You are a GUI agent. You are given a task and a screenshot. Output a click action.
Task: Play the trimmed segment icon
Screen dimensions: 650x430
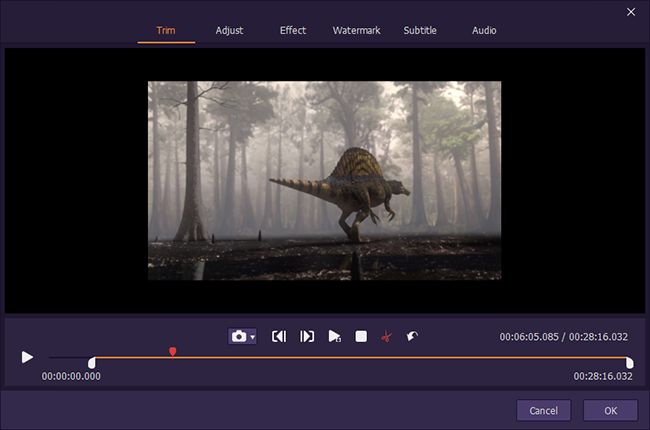334,336
